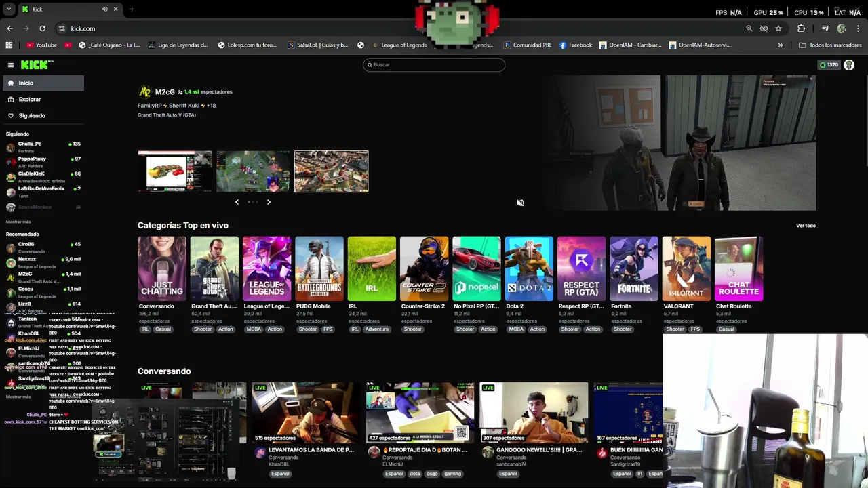Bookmark this page with the star icon
This screenshot has width=868, height=488.
pyautogui.click(x=778, y=28)
